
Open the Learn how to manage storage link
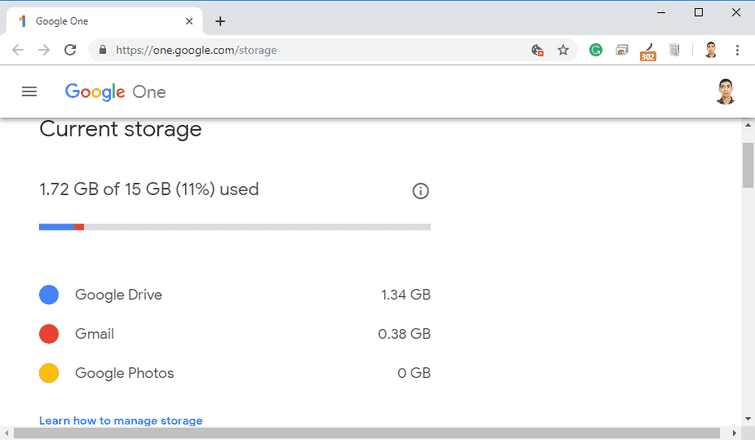[121, 421]
